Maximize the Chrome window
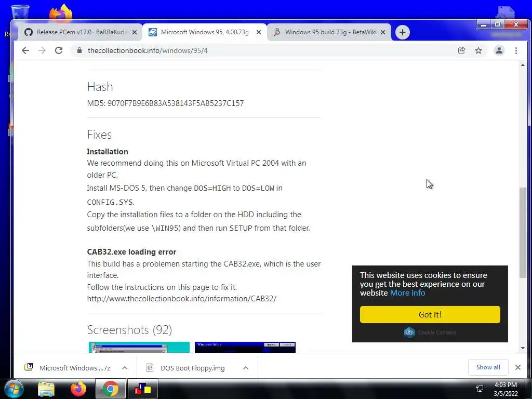Screen dimensions: 532x399 tap(497, 24)
